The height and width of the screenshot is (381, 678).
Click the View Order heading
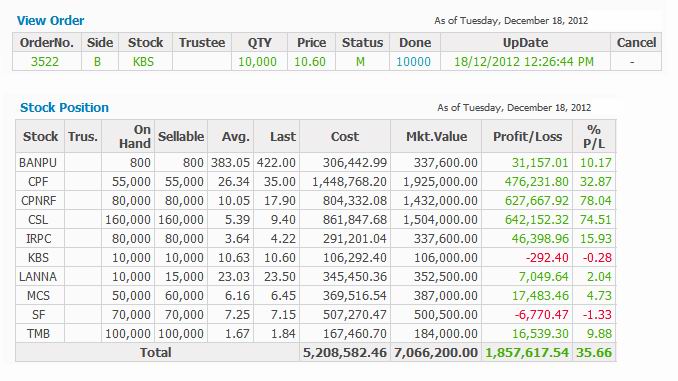click(x=51, y=21)
